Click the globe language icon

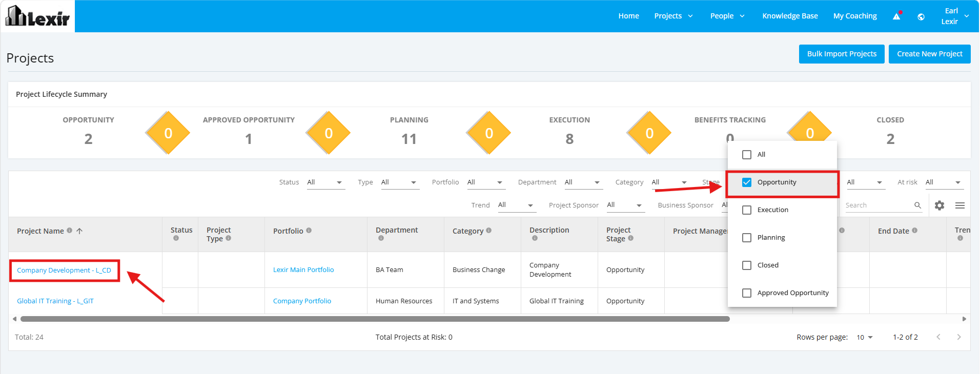(921, 17)
